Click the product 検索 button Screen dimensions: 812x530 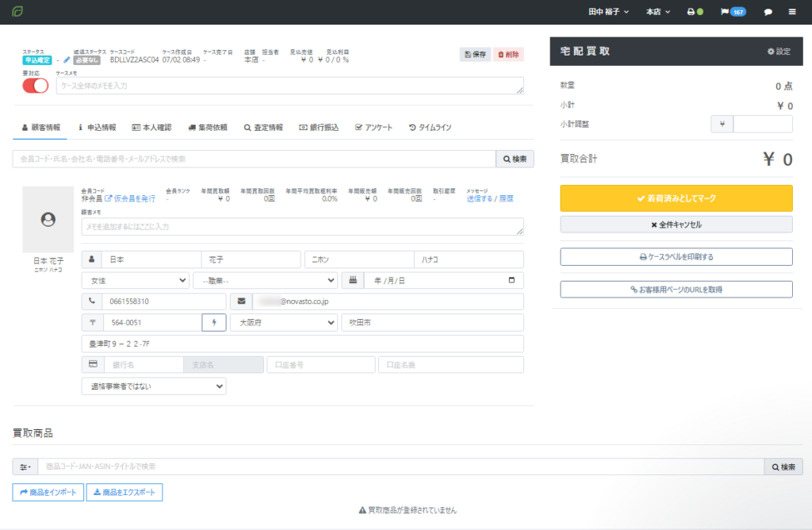[x=783, y=467]
